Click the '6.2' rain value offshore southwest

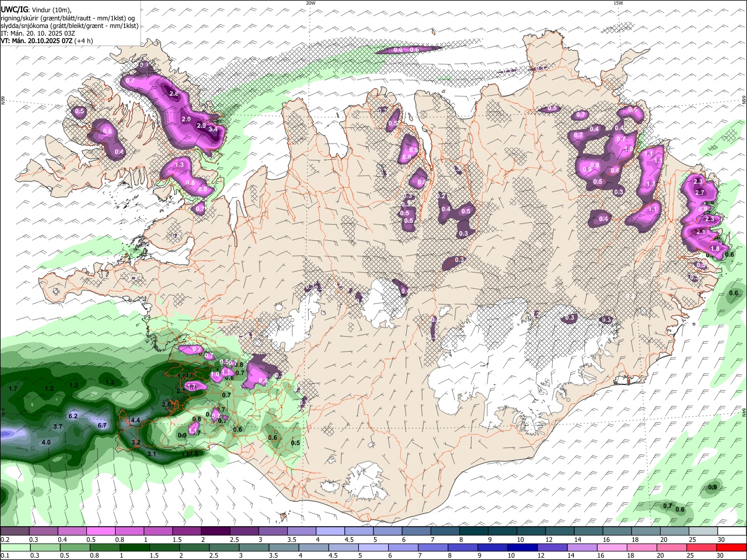click(73, 416)
